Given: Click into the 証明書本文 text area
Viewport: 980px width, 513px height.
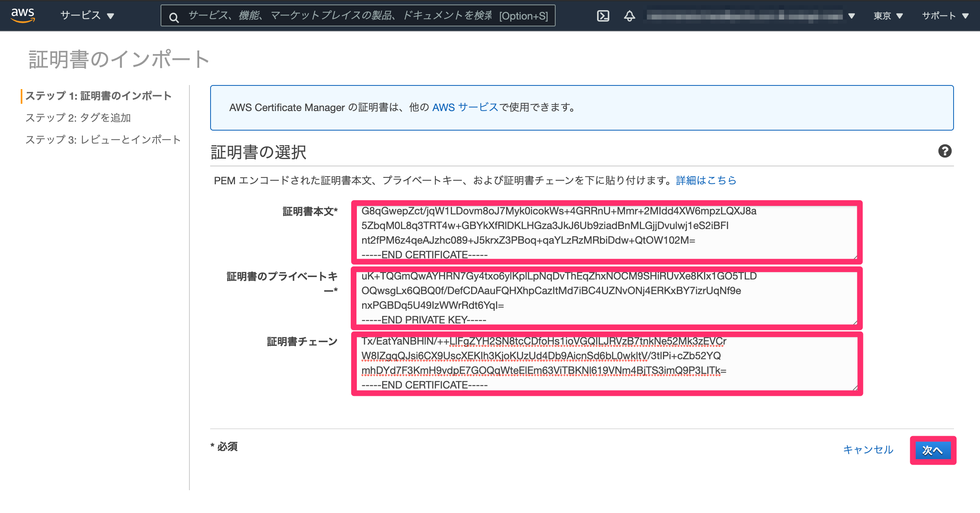Looking at the screenshot, I should pyautogui.click(x=606, y=232).
